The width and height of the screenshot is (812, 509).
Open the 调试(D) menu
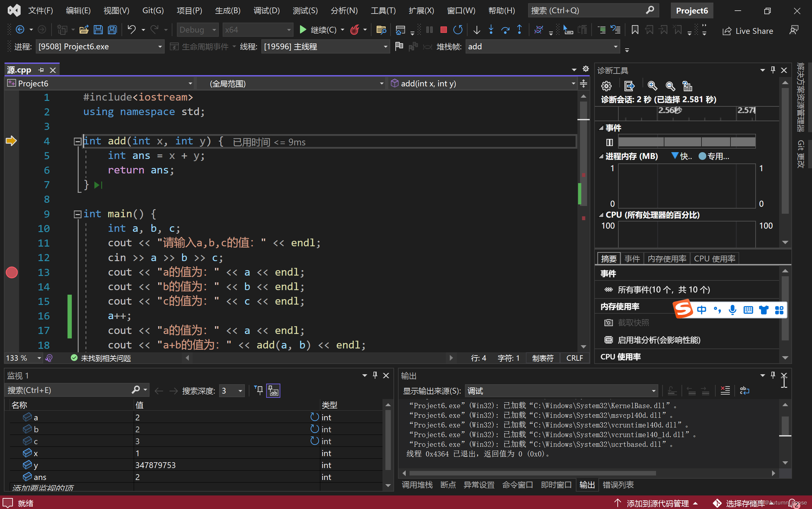pos(266,10)
